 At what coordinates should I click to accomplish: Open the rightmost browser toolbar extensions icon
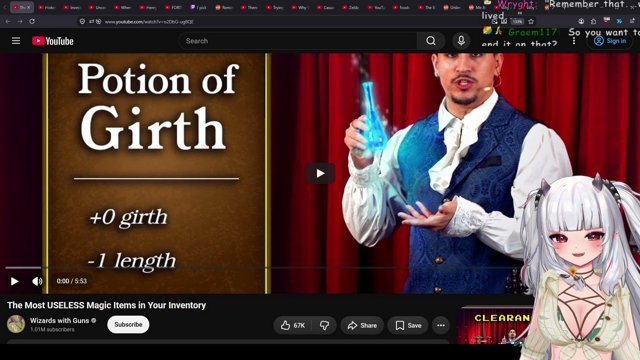point(632,21)
